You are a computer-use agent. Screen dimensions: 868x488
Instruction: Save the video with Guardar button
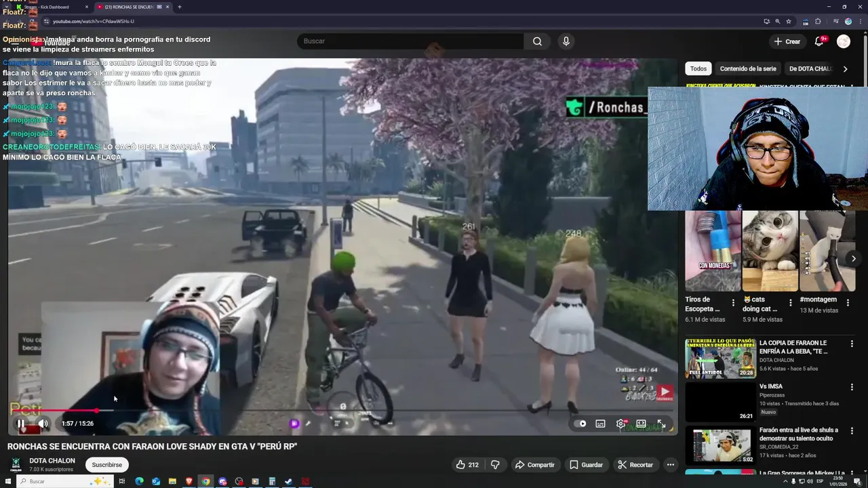point(586,465)
